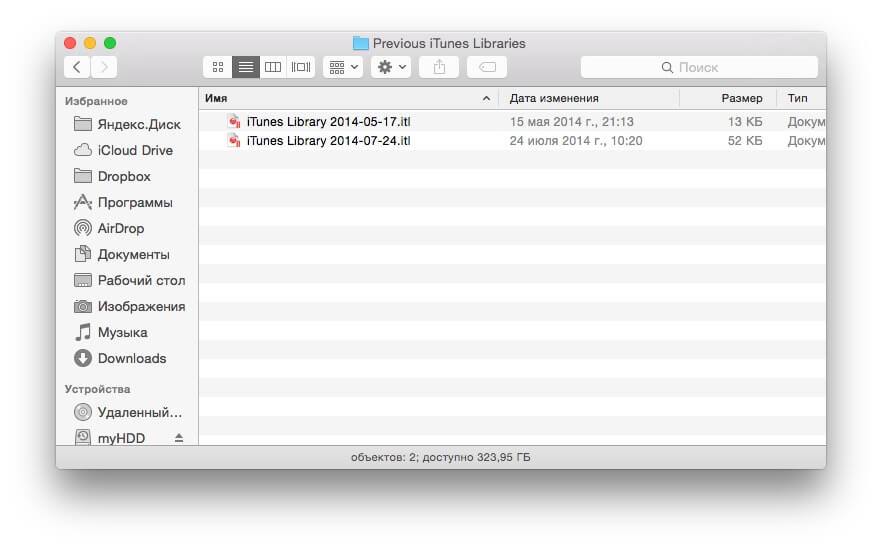Viewport: 882px width, 549px height.
Task: Minimize the window with yellow button
Action: pyautogui.click(x=90, y=43)
